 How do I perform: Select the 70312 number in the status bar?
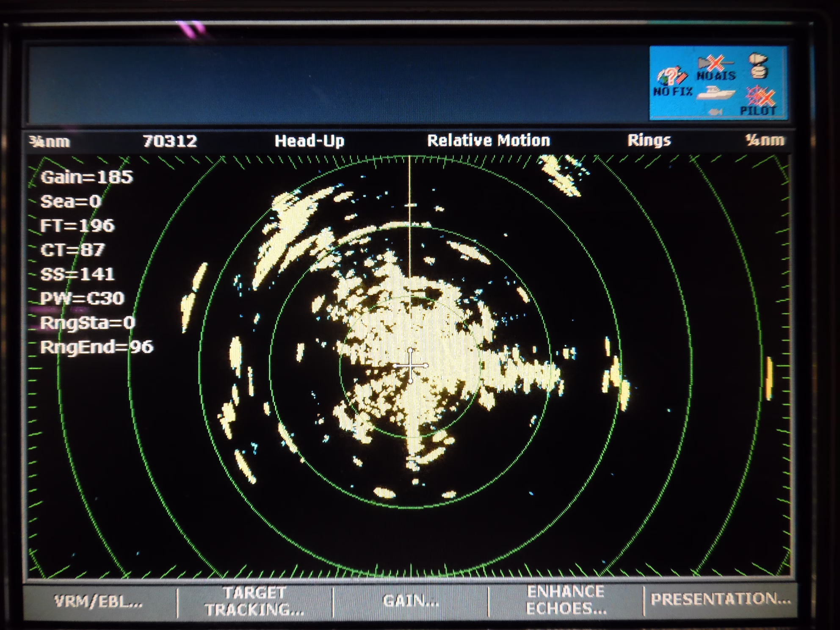pos(170,141)
